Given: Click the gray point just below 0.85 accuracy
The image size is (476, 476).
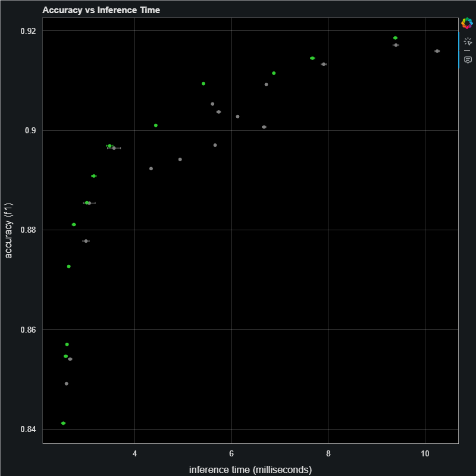Looking at the screenshot, I should [x=67, y=384].
